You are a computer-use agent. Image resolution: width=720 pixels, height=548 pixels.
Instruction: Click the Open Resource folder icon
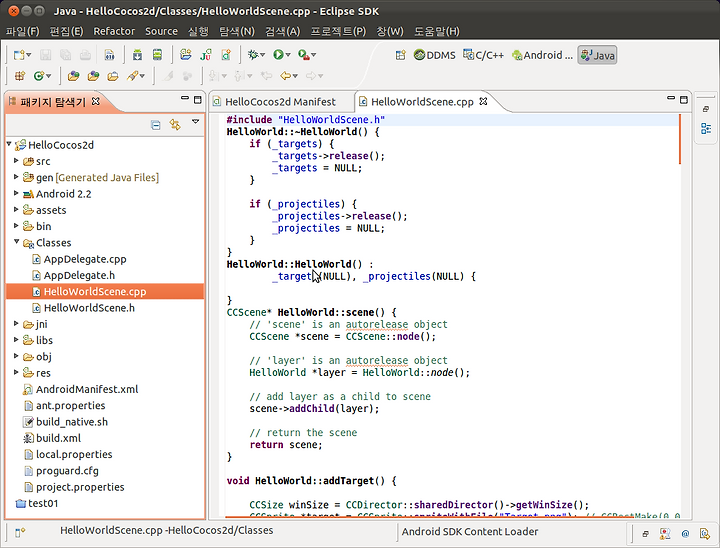click(113, 76)
